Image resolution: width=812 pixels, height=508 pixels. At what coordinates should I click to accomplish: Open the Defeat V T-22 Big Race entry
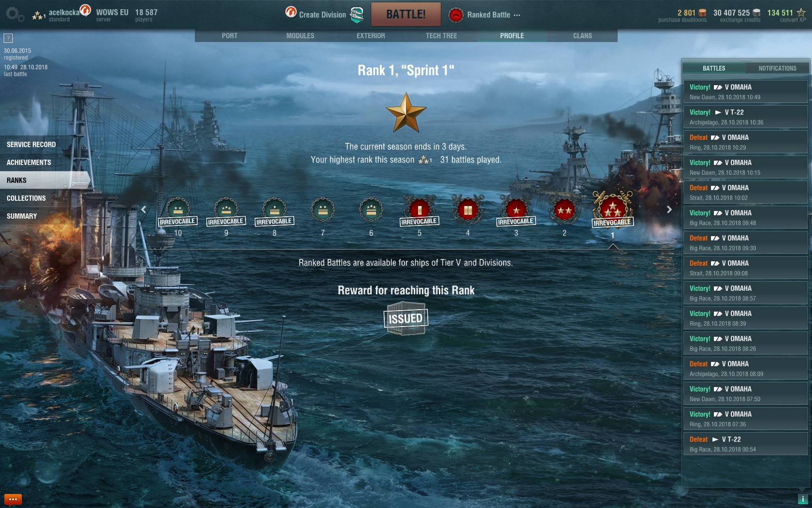pyautogui.click(x=745, y=444)
